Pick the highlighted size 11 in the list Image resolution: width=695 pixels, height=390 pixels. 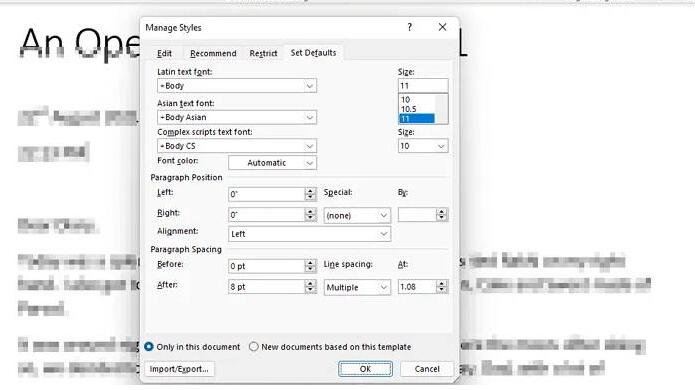[x=417, y=118]
